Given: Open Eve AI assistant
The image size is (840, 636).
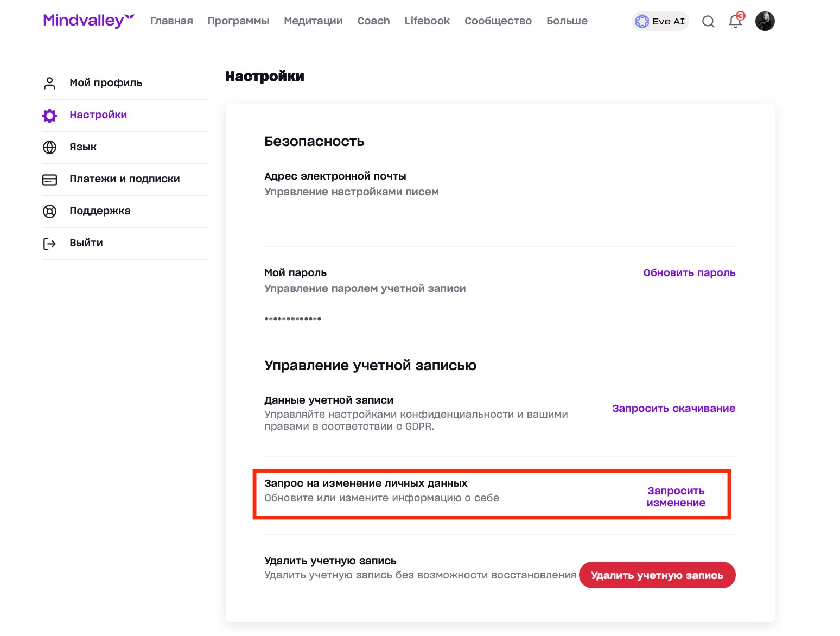Looking at the screenshot, I should [660, 21].
